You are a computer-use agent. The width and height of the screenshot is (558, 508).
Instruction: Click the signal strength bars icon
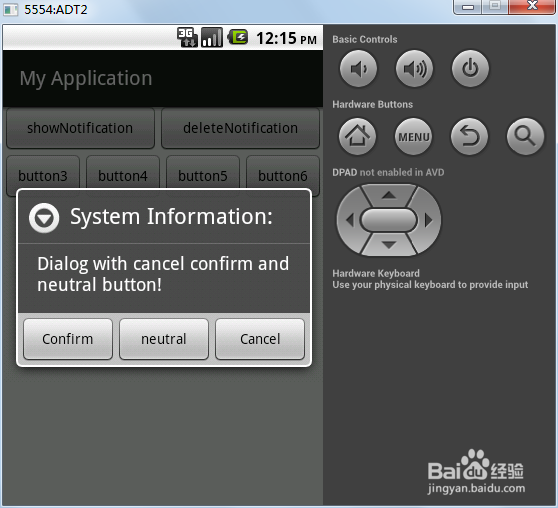click(x=212, y=37)
